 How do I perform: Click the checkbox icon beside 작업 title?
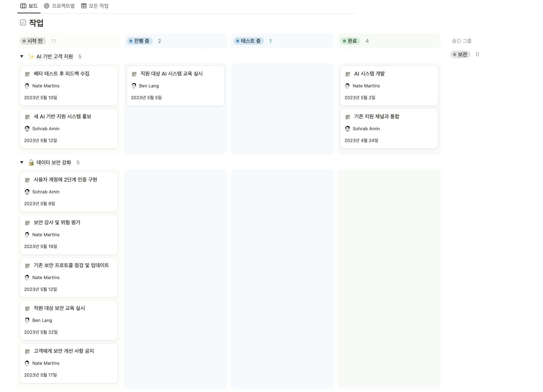pyautogui.click(x=23, y=23)
